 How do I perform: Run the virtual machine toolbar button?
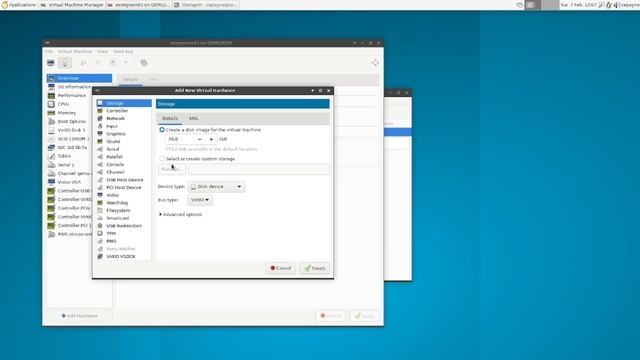click(83, 63)
